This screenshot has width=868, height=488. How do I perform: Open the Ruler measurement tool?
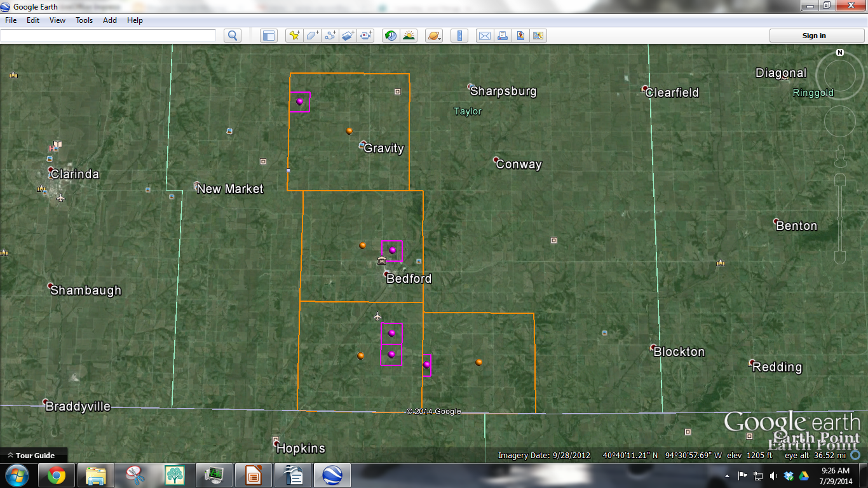459,36
